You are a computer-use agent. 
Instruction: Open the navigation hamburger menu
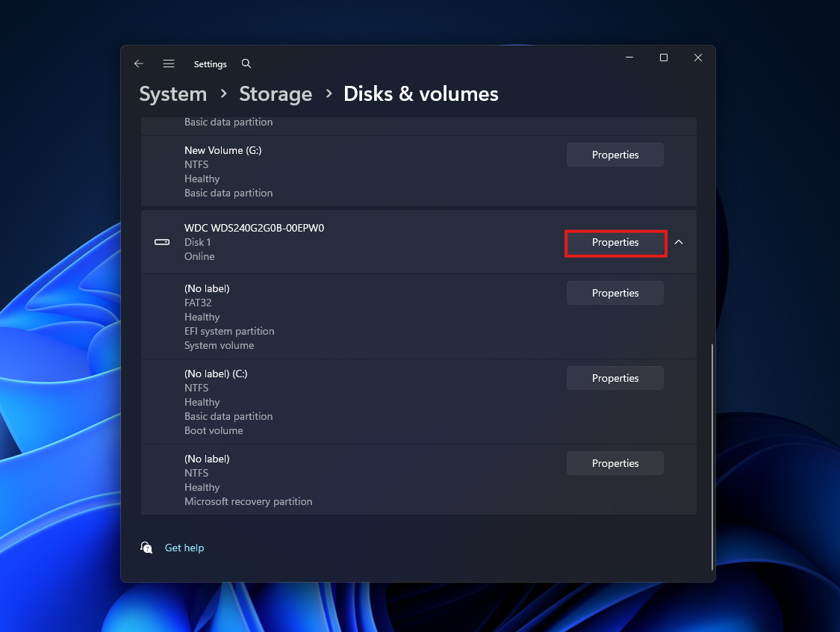coord(169,63)
